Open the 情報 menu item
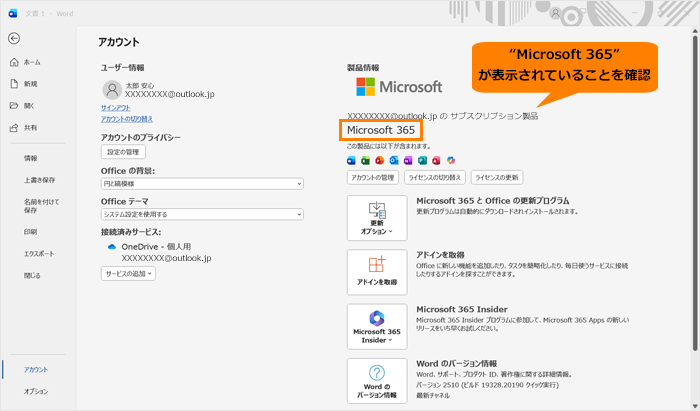The height and width of the screenshot is (411, 700). coord(31,158)
